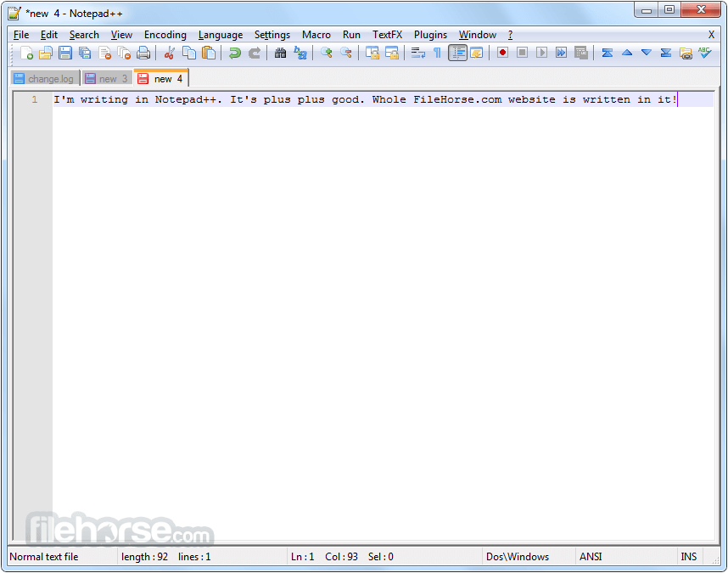728x573 pixels.
Task: Open the File menu
Action: 21,35
